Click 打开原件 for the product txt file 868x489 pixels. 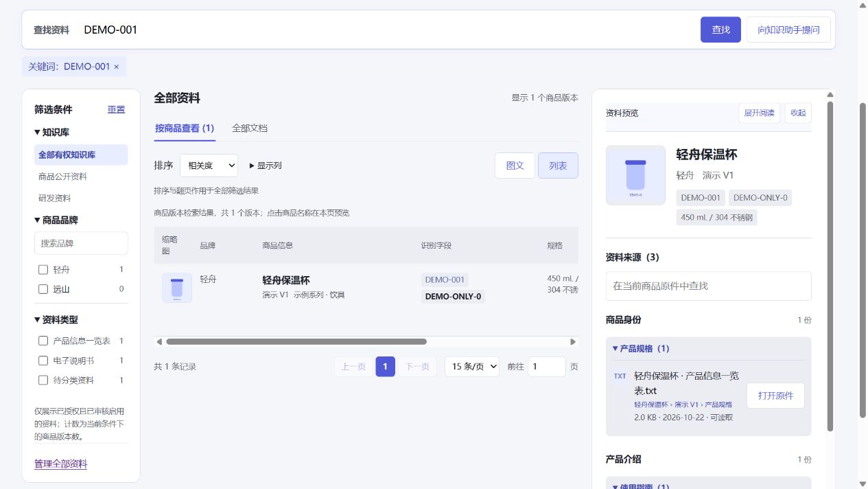pyautogui.click(x=775, y=396)
